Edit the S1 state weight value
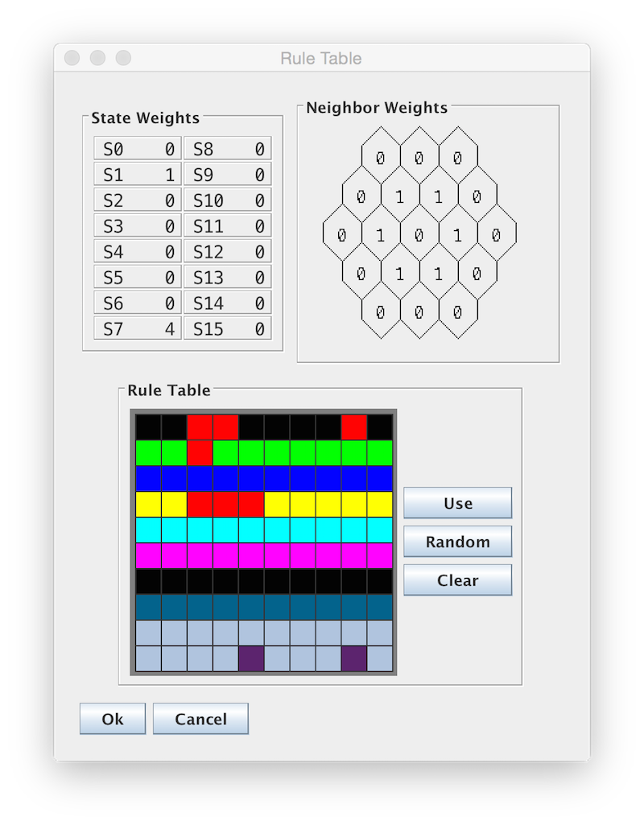The height and width of the screenshot is (825, 644). pyautogui.click(x=138, y=174)
